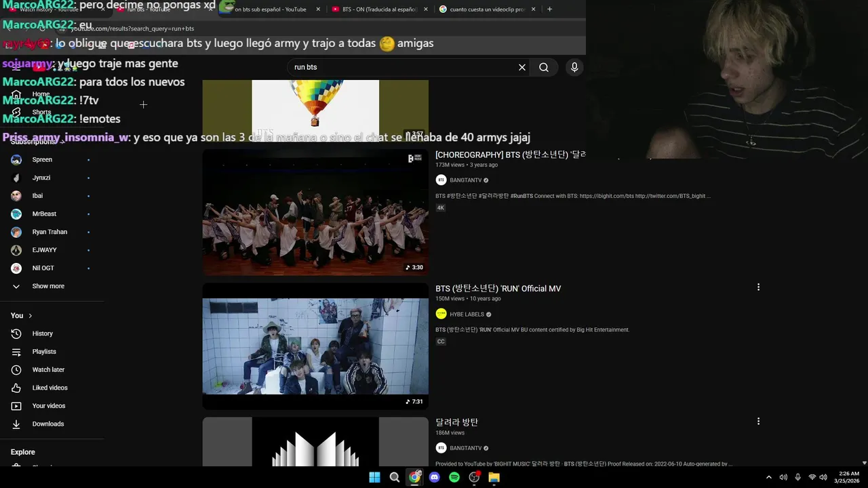Go to Shorts in sidebar
The height and width of the screenshot is (488, 868).
(41, 113)
